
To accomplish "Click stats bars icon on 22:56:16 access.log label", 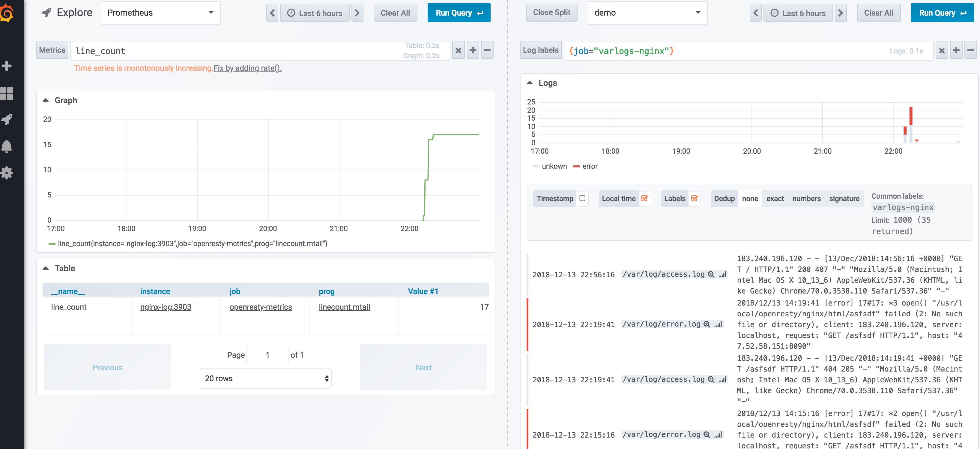I will coord(722,274).
